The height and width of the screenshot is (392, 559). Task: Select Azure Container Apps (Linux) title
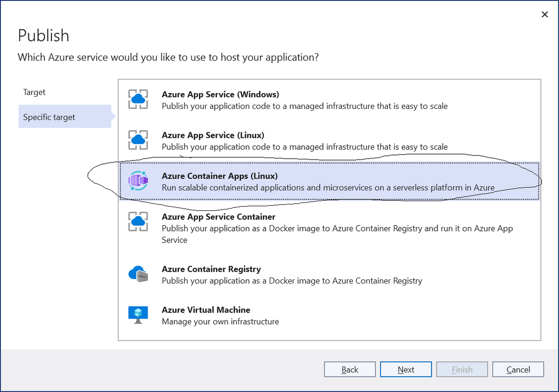click(219, 176)
